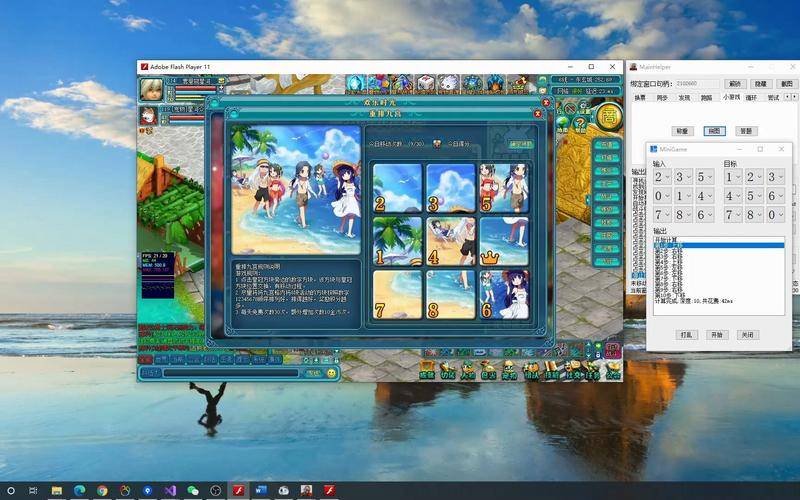
Task: Click the puzzle tile numbered 2
Action: pyautogui.click(x=397, y=188)
